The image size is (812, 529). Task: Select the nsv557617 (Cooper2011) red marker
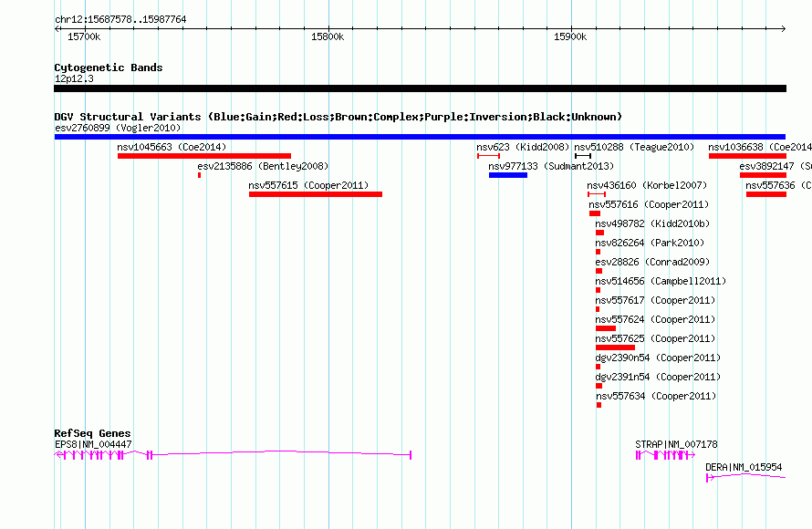598,309
